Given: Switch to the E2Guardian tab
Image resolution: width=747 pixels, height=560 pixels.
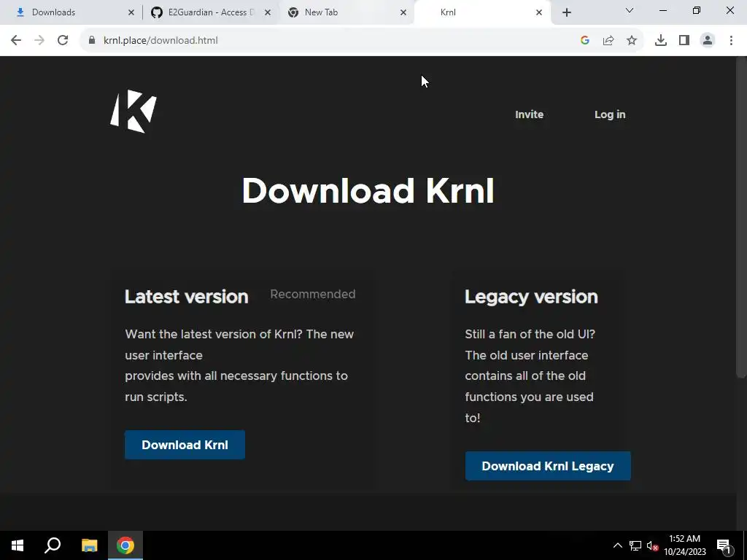Looking at the screenshot, I should 209,12.
